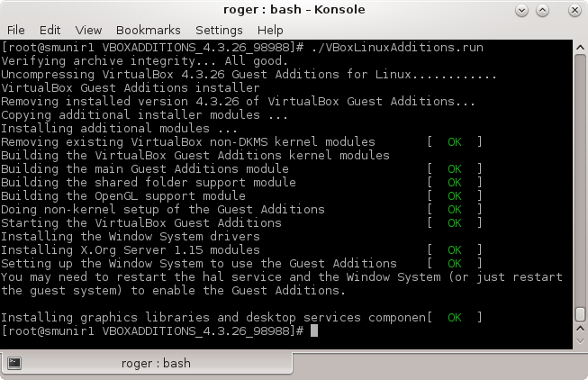The image size is (588, 380).
Task: Click 'Removing existing VirtualBox non-DKMS kernel modules' text
Action: [188, 141]
